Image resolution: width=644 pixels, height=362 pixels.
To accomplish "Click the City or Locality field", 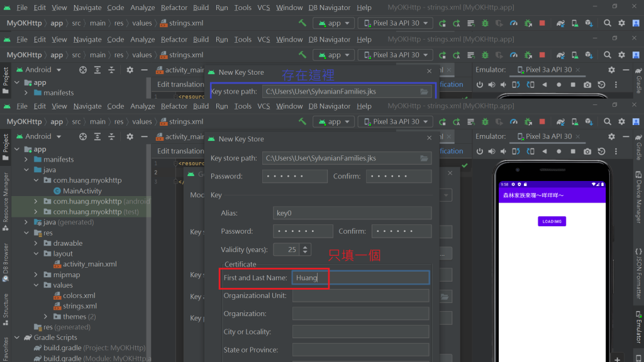I will pyautogui.click(x=360, y=332).
